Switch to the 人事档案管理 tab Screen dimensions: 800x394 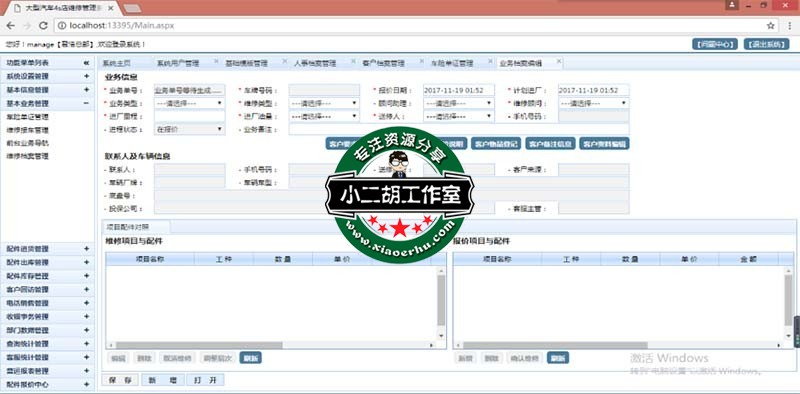pos(315,64)
